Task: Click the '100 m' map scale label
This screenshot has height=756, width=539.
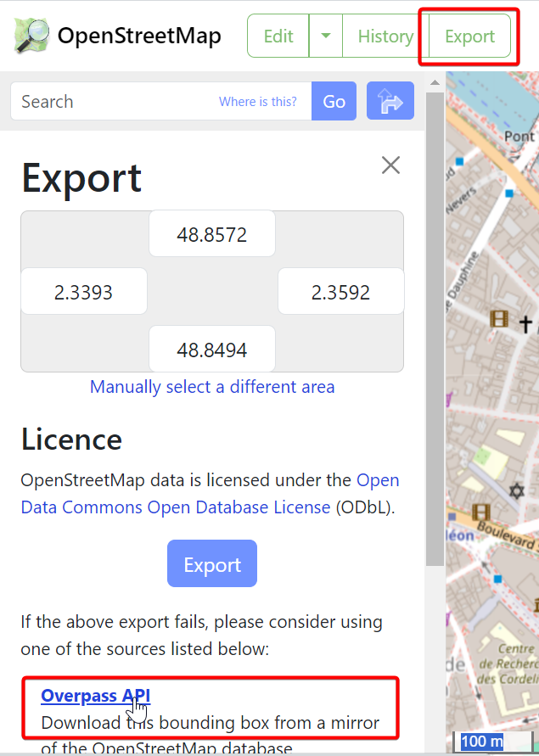Action: tap(481, 741)
